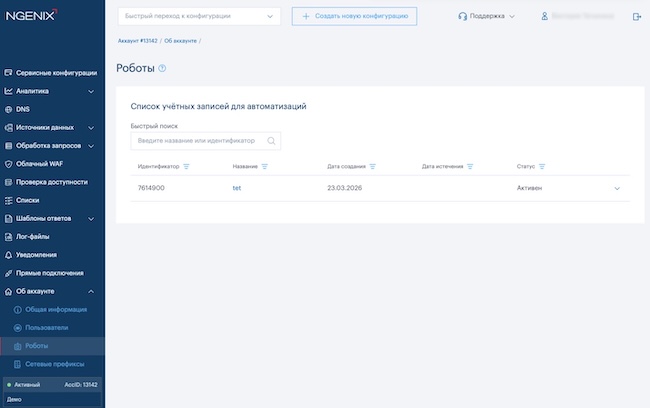Viewport: 650px width, 408px height.
Task: Click the Обработка запросов icon
Action: click(x=8, y=146)
